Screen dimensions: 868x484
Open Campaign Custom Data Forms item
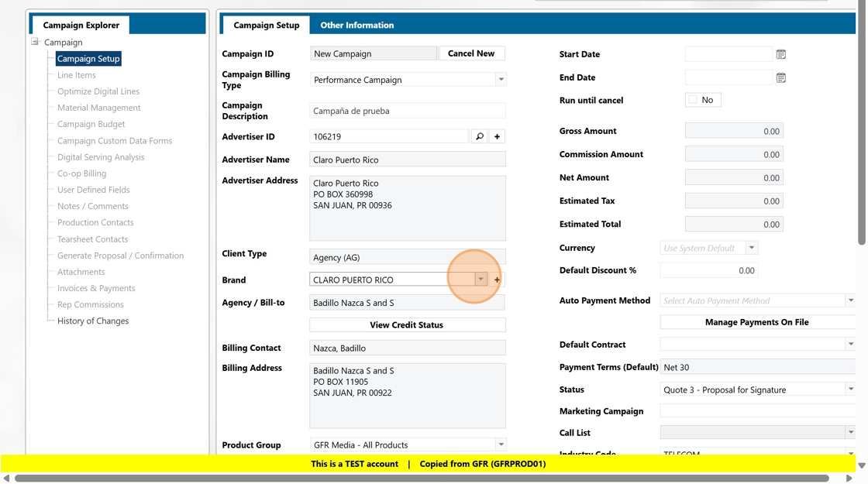pos(115,141)
